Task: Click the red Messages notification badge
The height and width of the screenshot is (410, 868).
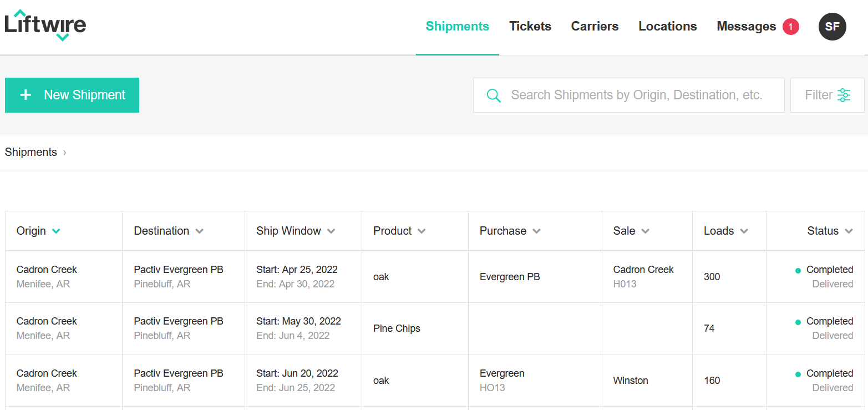Action: [x=790, y=27]
